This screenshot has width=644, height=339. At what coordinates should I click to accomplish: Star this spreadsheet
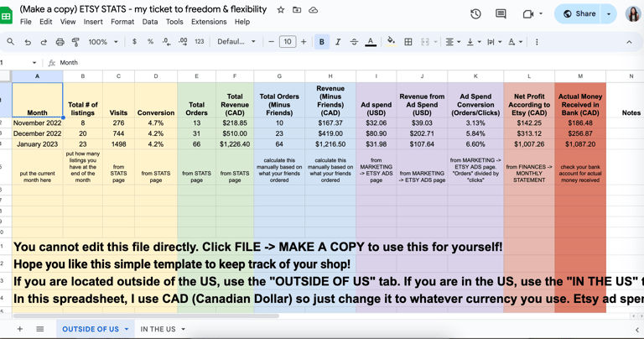[281, 10]
